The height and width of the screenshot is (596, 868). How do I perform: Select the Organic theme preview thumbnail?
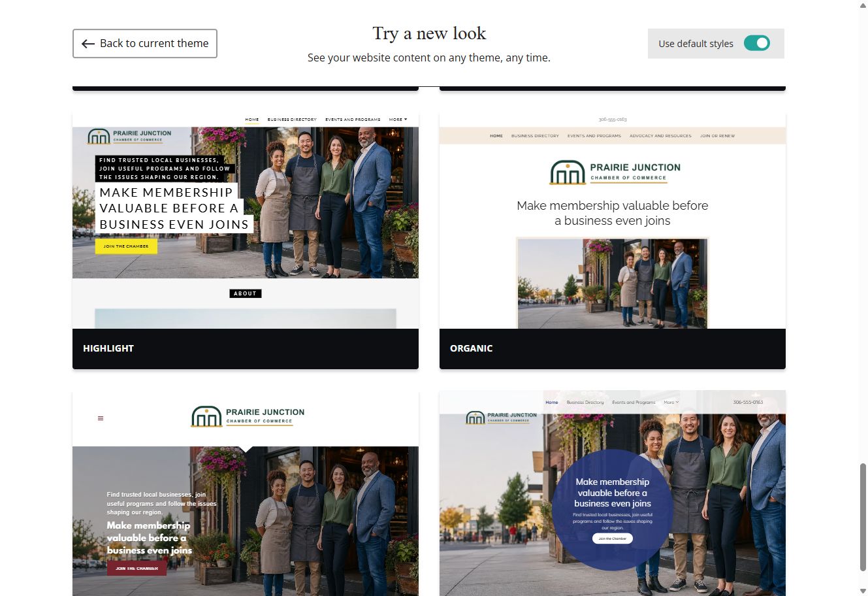pyautogui.click(x=613, y=221)
